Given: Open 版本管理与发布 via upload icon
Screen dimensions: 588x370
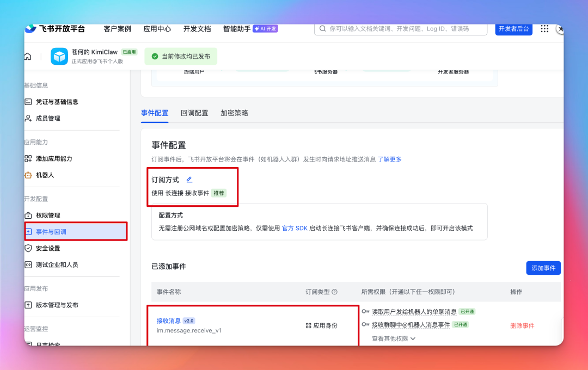Looking at the screenshot, I should tap(29, 305).
